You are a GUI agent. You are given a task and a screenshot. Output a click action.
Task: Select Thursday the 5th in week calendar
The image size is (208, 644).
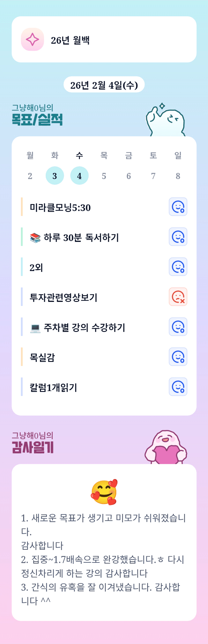pos(104,176)
